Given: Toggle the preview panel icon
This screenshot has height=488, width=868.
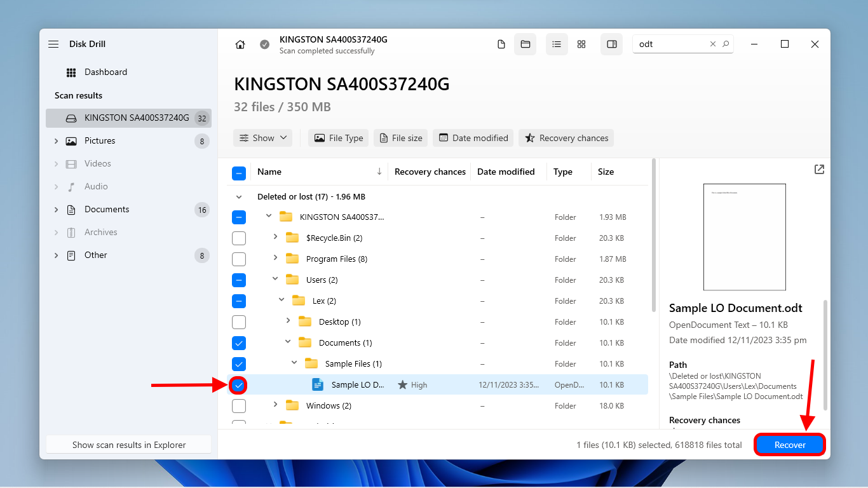Looking at the screenshot, I should (x=611, y=44).
